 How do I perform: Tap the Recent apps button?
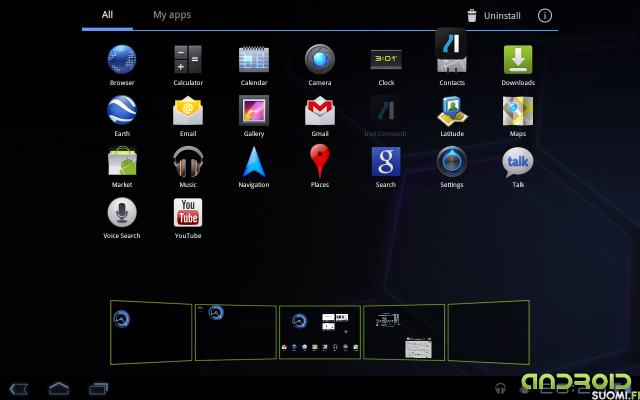[x=98, y=389]
